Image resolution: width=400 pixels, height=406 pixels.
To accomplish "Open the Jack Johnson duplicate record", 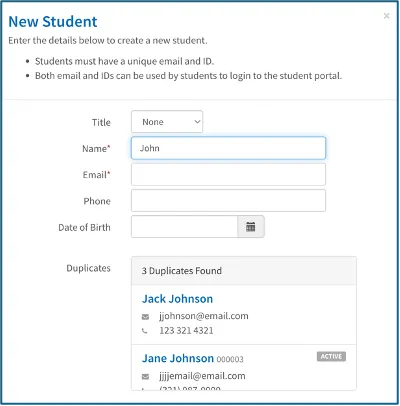I will pyautogui.click(x=177, y=299).
